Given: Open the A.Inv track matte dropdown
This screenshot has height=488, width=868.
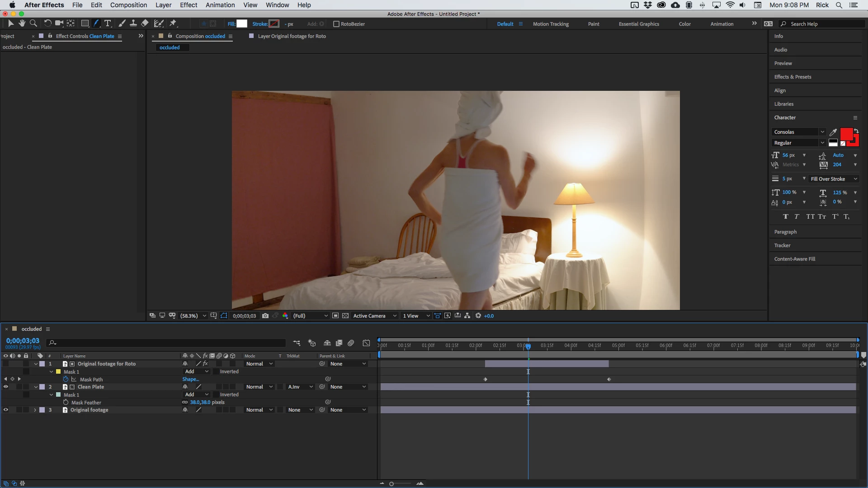Looking at the screenshot, I should [301, 387].
